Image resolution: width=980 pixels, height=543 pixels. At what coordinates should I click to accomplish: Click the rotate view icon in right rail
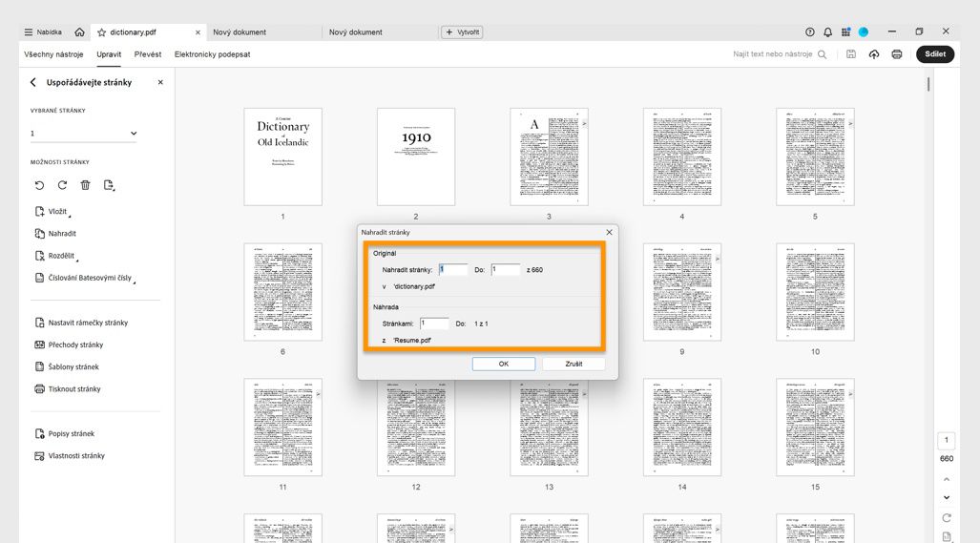(947, 518)
